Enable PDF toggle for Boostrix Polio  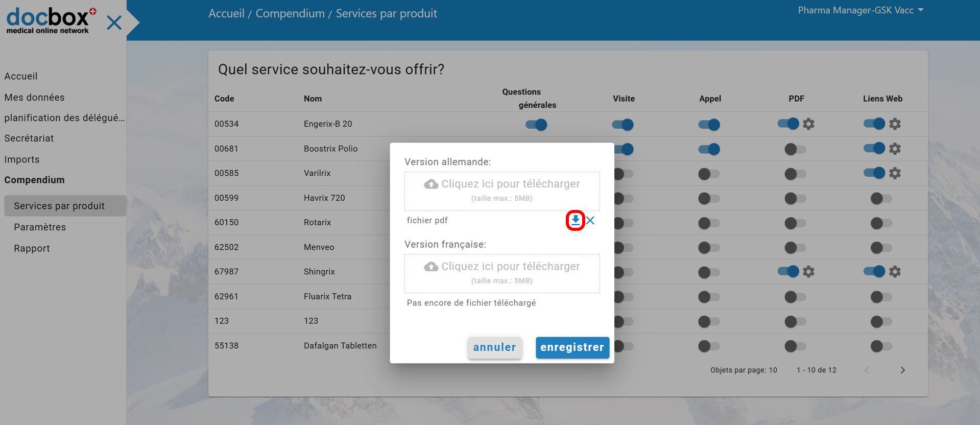point(795,149)
